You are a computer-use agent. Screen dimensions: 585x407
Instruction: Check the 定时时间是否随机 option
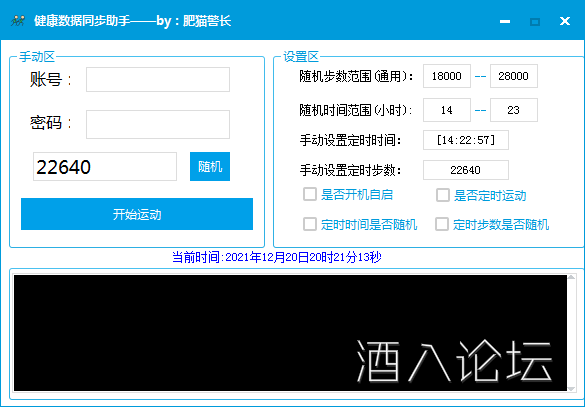pyautogui.click(x=310, y=224)
